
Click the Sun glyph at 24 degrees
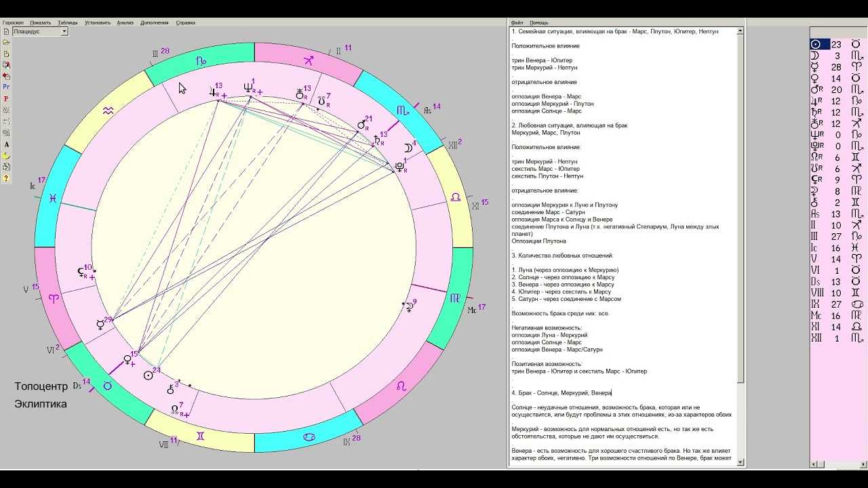tap(148, 375)
